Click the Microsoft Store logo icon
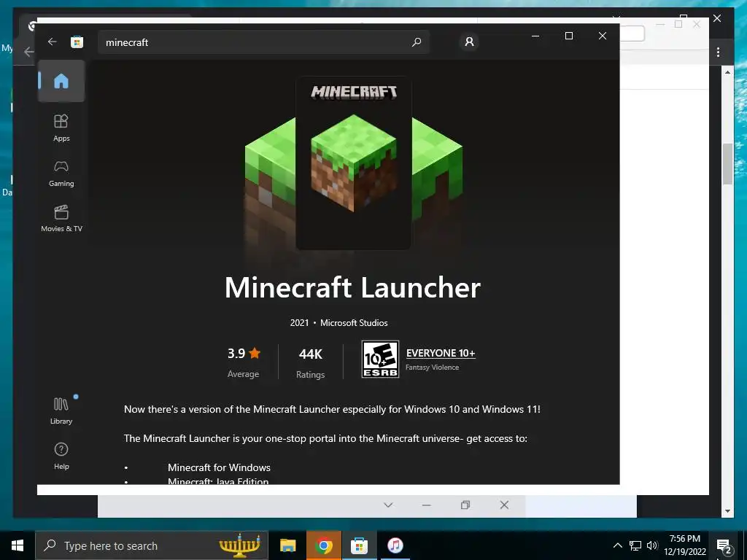The height and width of the screenshot is (560, 747). click(x=77, y=42)
